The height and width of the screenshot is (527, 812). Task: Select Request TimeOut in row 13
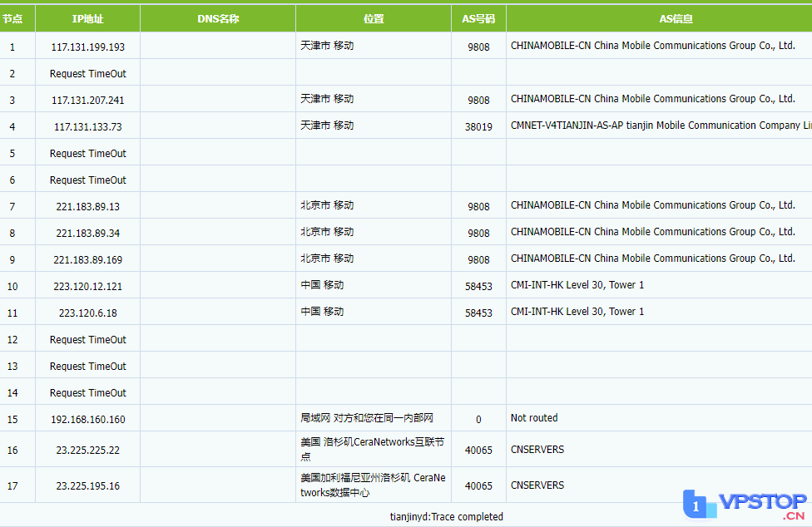pyautogui.click(x=88, y=367)
